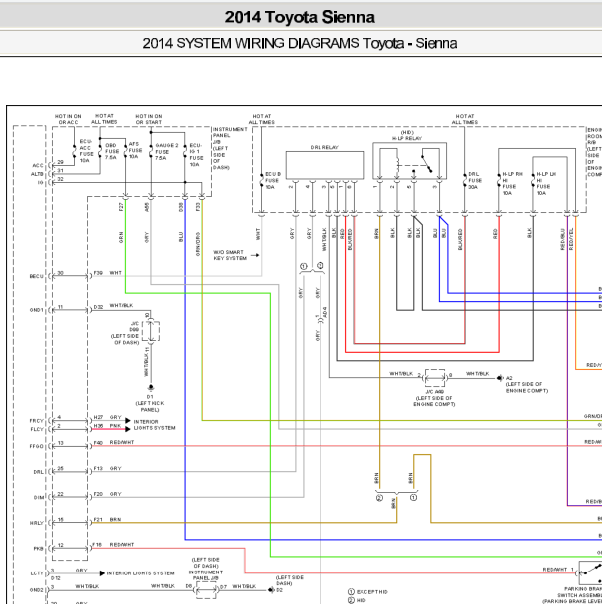Click the 'OBD FUSE 7.5A' label
Screen dimensions: 602x604
112,152
